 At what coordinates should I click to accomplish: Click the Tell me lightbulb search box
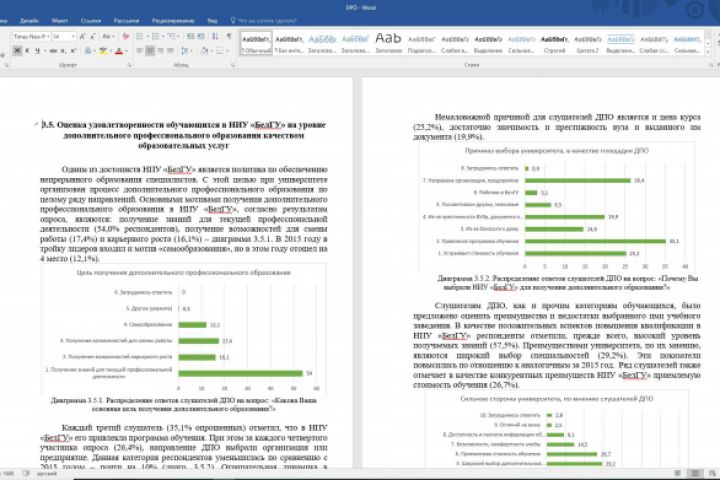coord(264,20)
